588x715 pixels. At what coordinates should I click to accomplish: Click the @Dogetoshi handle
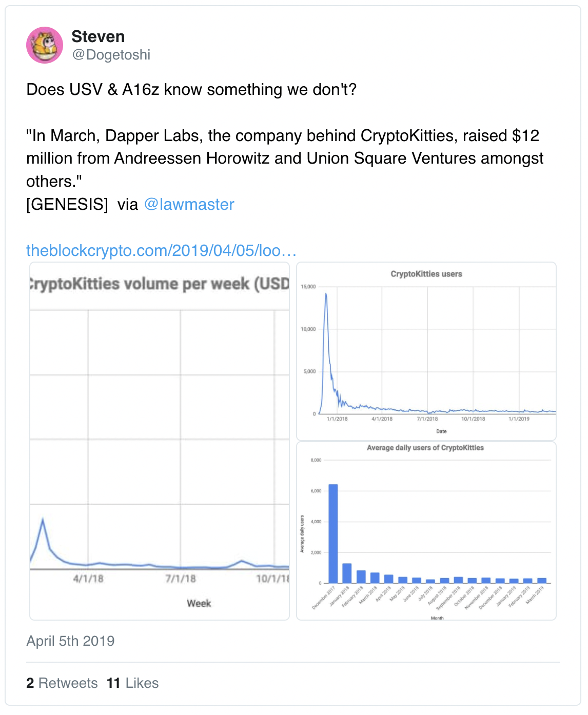pos(111,55)
